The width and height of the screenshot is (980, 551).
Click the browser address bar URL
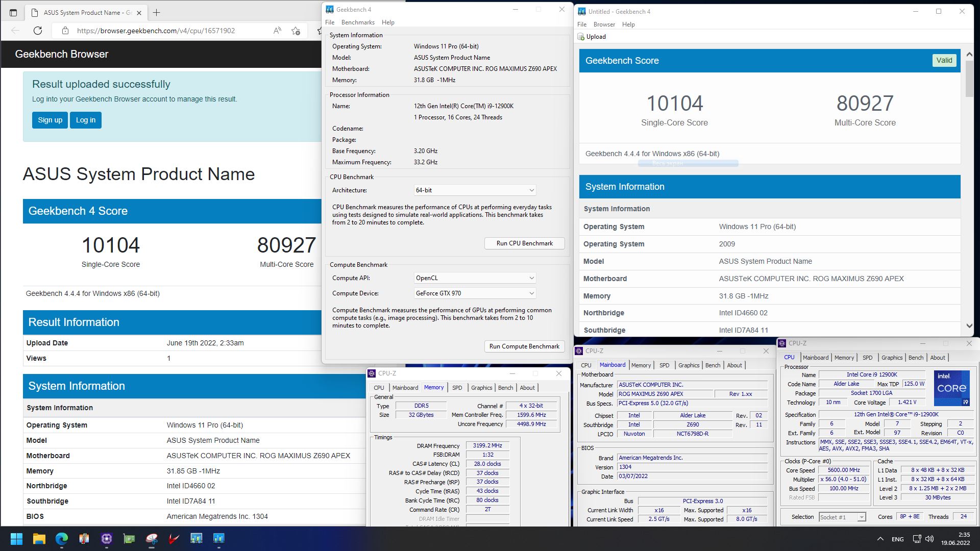tap(156, 31)
